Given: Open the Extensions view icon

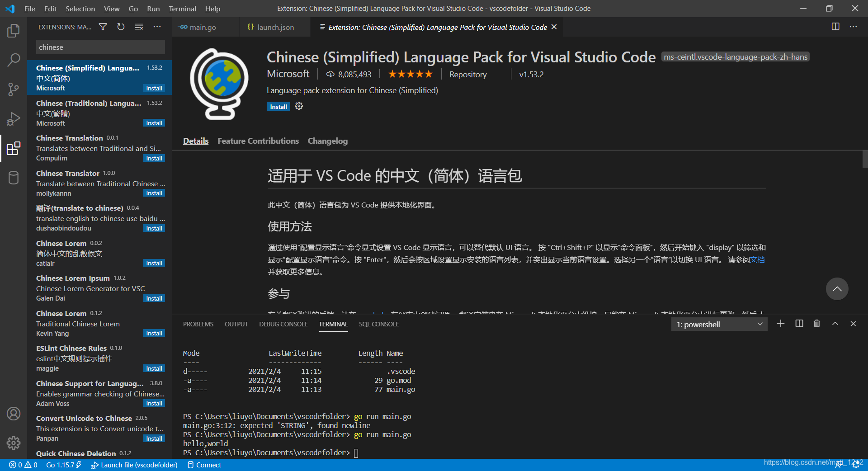Looking at the screenshot, I should pyautogui.click(x=14, y=148).
